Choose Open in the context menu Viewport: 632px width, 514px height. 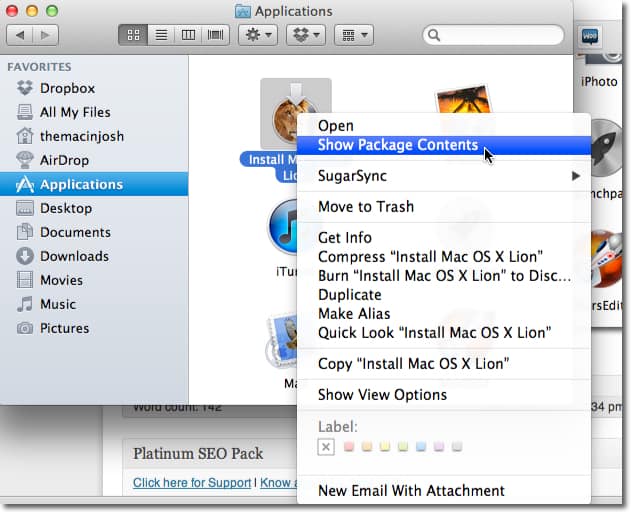point(444,126)
